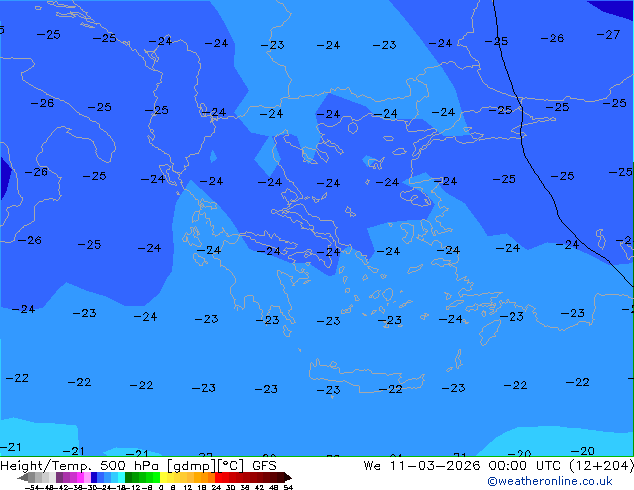Click the 'We' weekday abbreviation
Image resolution: width=634 pixels, height=490 pixels.
tap(372, 466)
